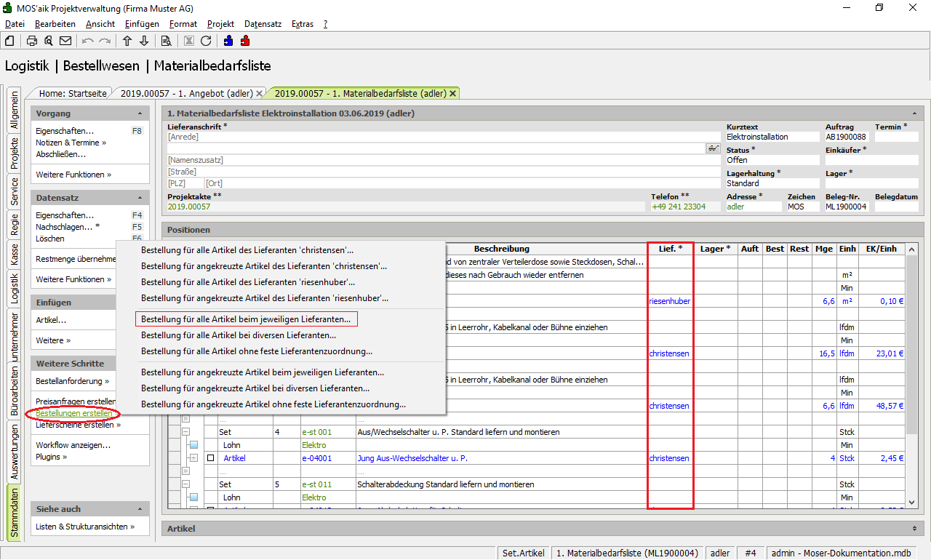Image resolution: width=931 pixels, height=560 pixels.
Task: Switch to the Home: Startseite tab
Action: coord(73,93)
